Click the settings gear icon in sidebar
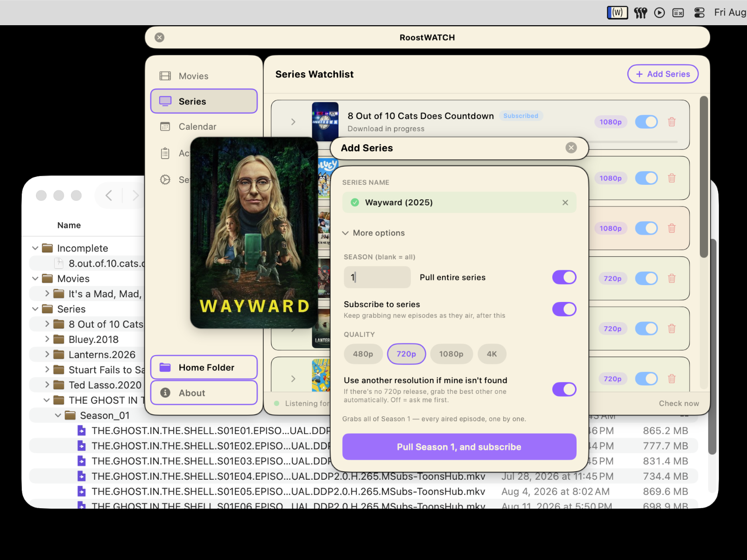Viewport: 747px width, 560px height. (165, 180)
